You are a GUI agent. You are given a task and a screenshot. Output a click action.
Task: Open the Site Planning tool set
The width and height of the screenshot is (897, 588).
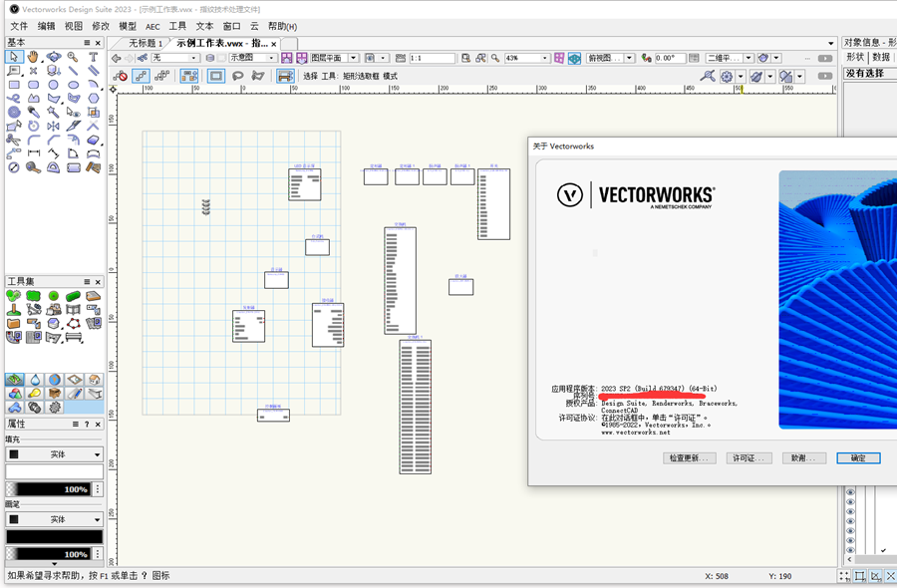tap(14, 380)
